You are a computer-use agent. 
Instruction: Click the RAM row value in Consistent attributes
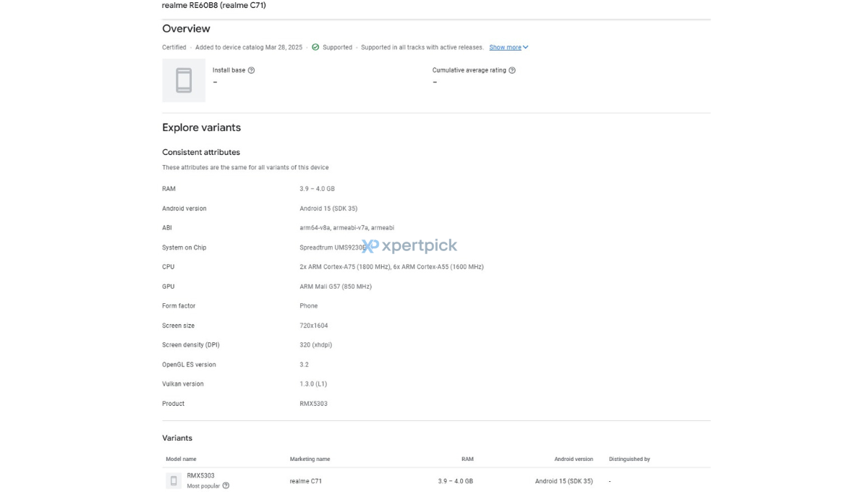point(318,189)
